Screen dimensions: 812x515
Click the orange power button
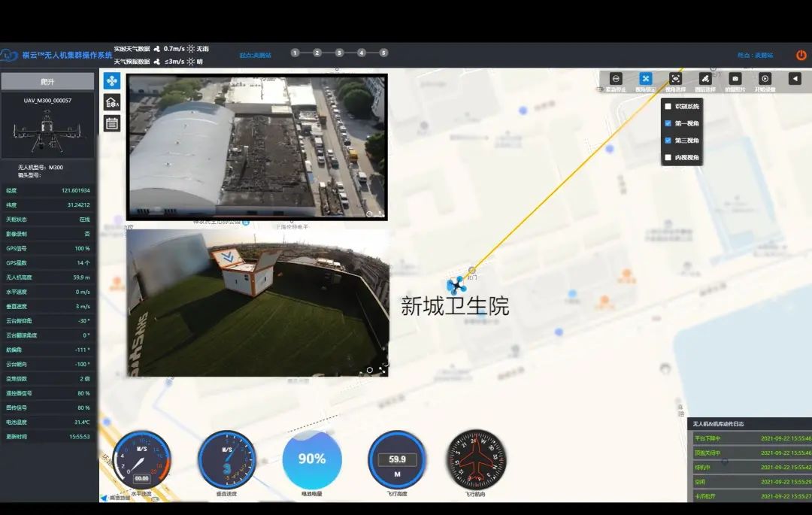point(801,55)
